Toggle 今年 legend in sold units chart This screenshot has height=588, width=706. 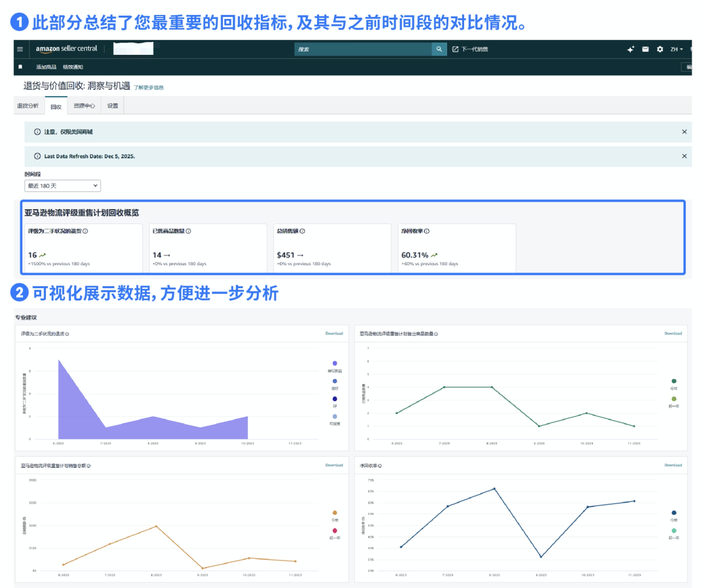click(x=674, y=381)
